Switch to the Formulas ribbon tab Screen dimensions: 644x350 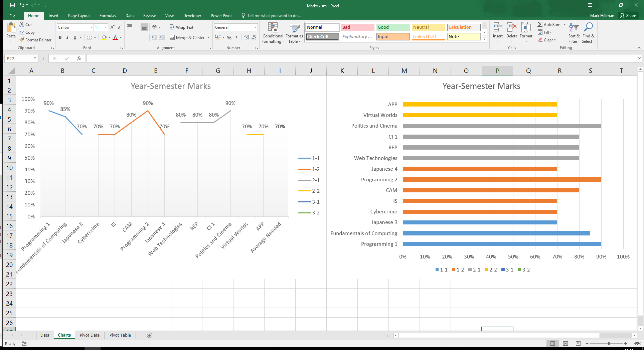click(x=108, y=16)
